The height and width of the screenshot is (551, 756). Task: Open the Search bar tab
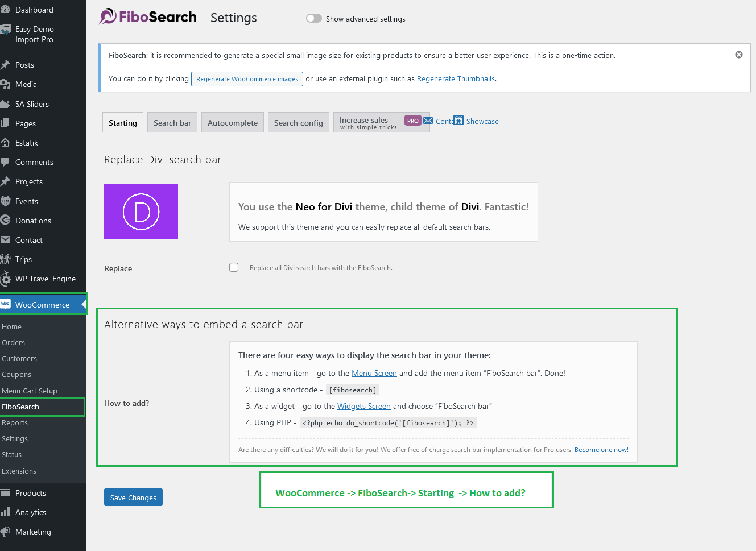[172, 123]
